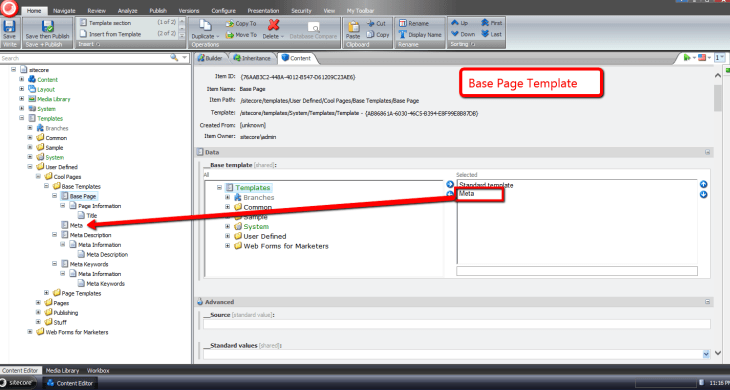Open the Configure ribbon tab
Screen dimensions: 730x390
[x=223, y=11]
